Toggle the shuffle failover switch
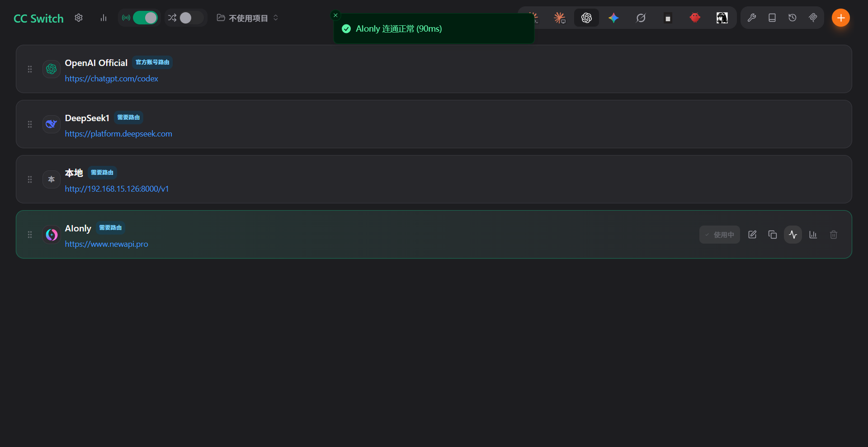Image resolution: width=868 pixels, height=447 pixels. (192, 18)
